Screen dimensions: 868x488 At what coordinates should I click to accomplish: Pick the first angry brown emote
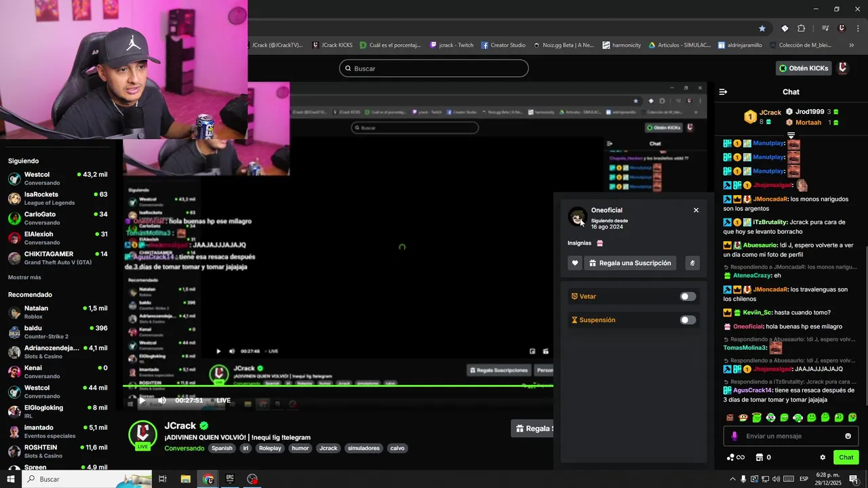730,418
